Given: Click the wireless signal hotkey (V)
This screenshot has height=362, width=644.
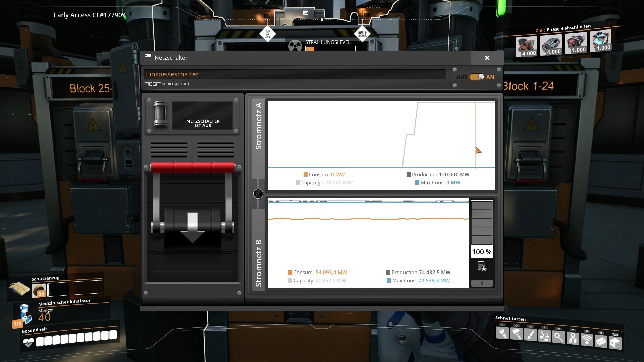Looking at the screenshot, I should (x=587, y=340).
